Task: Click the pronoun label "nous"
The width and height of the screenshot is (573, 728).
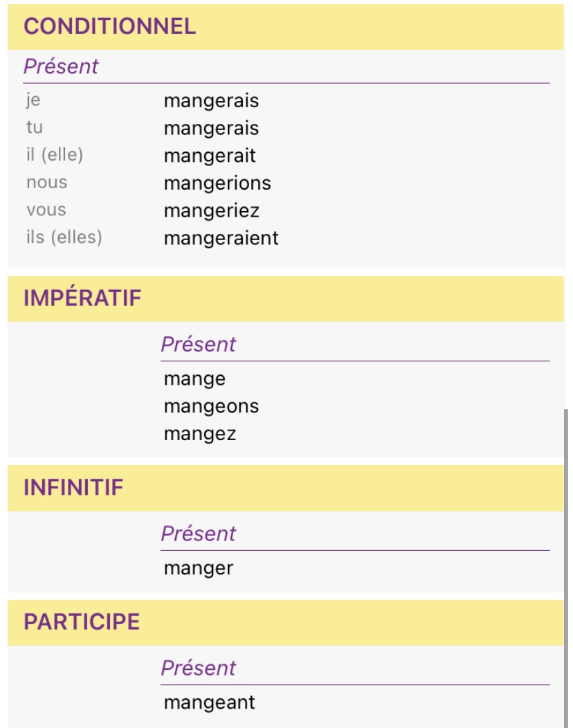Action: pos(46,183)
